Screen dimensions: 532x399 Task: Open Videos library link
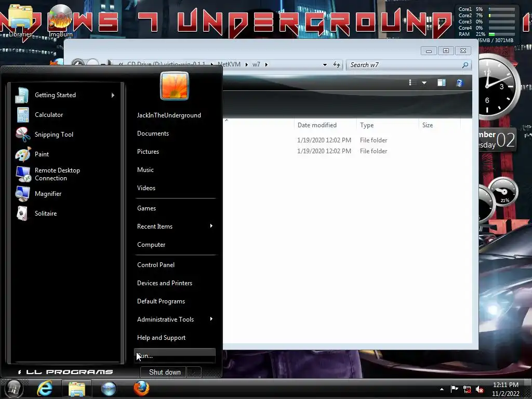(x=146, y=188)
